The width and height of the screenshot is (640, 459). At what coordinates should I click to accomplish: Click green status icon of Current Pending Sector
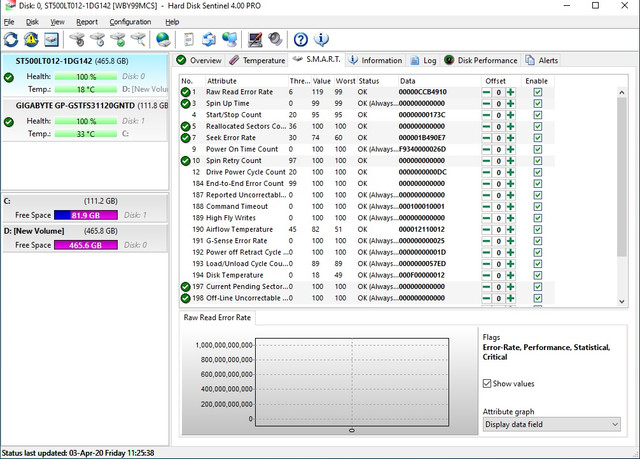[x=185, y=287]
